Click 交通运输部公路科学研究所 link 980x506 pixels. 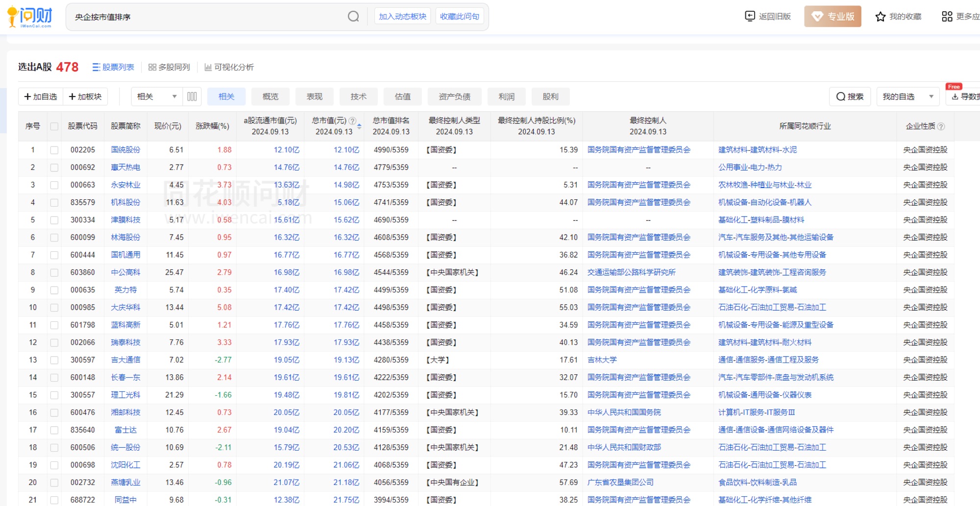click(632, 272)
